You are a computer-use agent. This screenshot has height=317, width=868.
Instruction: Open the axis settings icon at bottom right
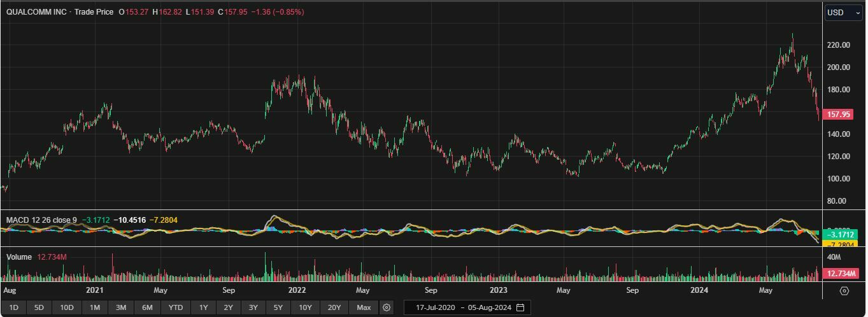(x=844, y=291)
